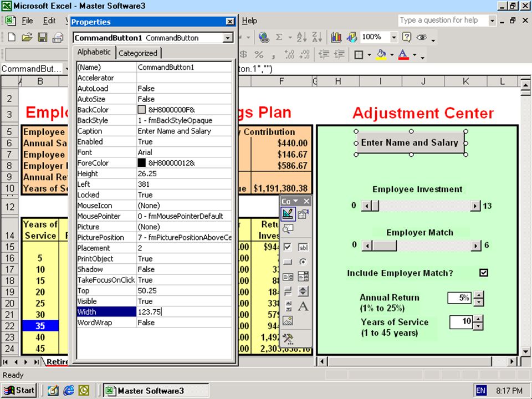
Task: Select the Combo Box control tool
Action: point(303,277)
